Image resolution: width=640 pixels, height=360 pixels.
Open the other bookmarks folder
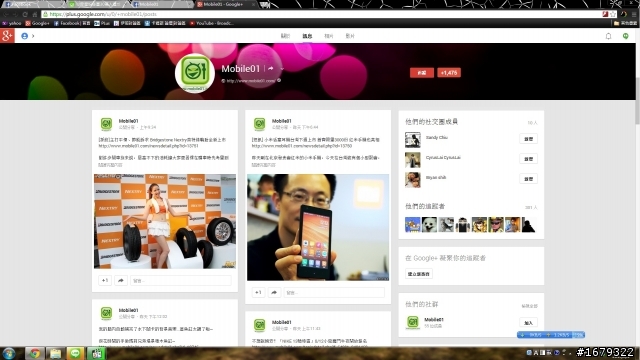[625, 23]
